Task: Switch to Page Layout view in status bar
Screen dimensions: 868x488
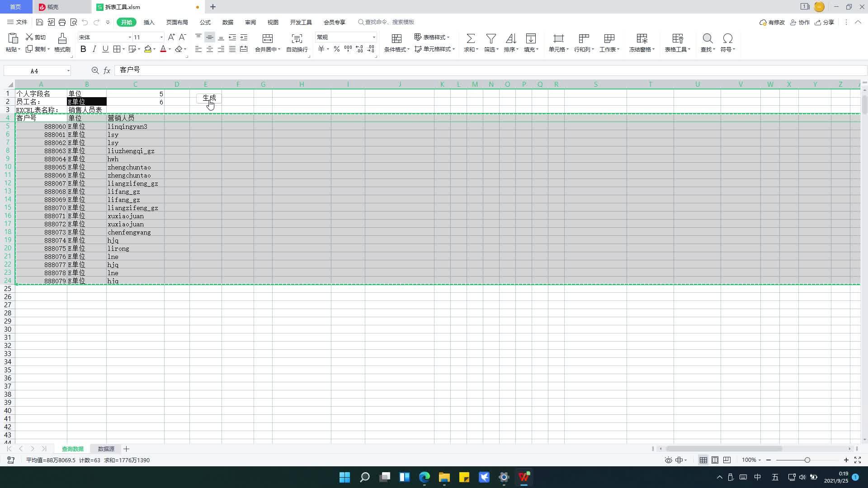Action: (715, 460)
